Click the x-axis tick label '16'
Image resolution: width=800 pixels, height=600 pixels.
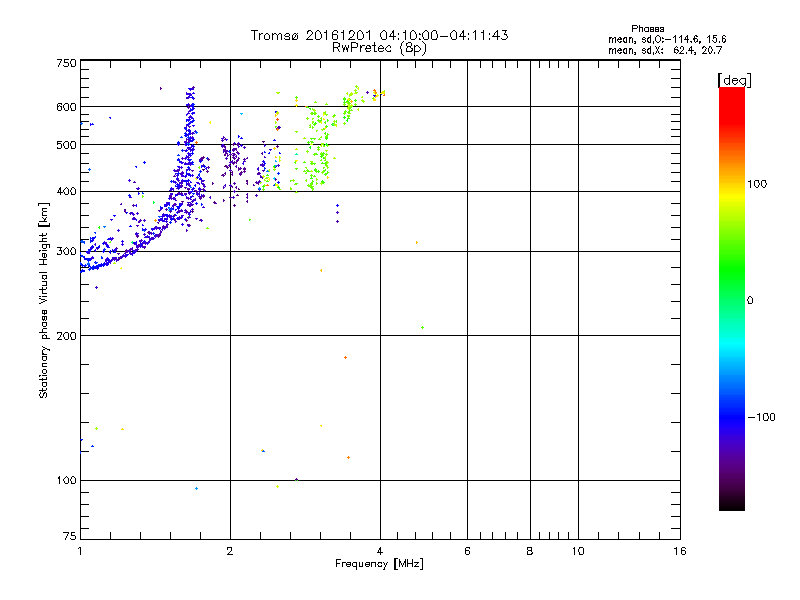(680, 551)
